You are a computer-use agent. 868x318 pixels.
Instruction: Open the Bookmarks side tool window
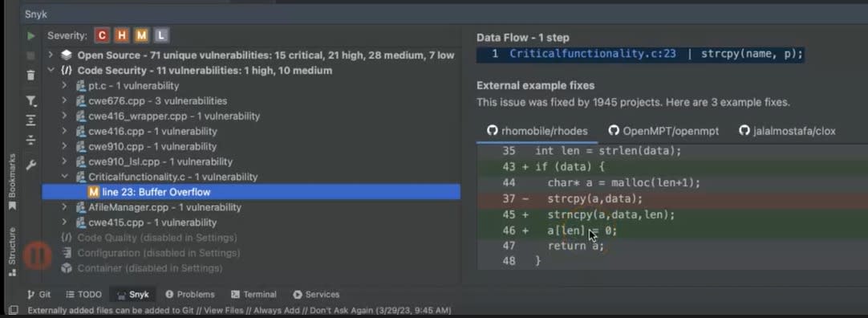[x=12, y=181]
